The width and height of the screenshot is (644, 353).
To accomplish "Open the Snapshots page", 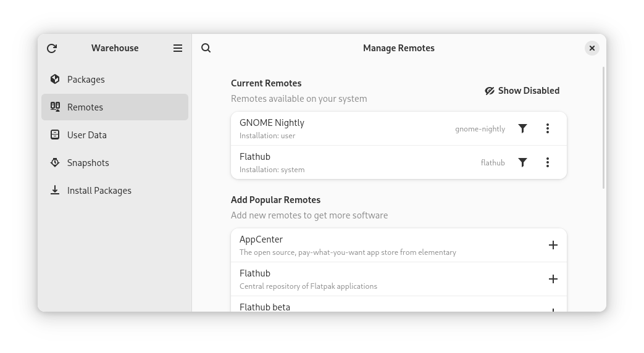I will click(x=88, y=162).
